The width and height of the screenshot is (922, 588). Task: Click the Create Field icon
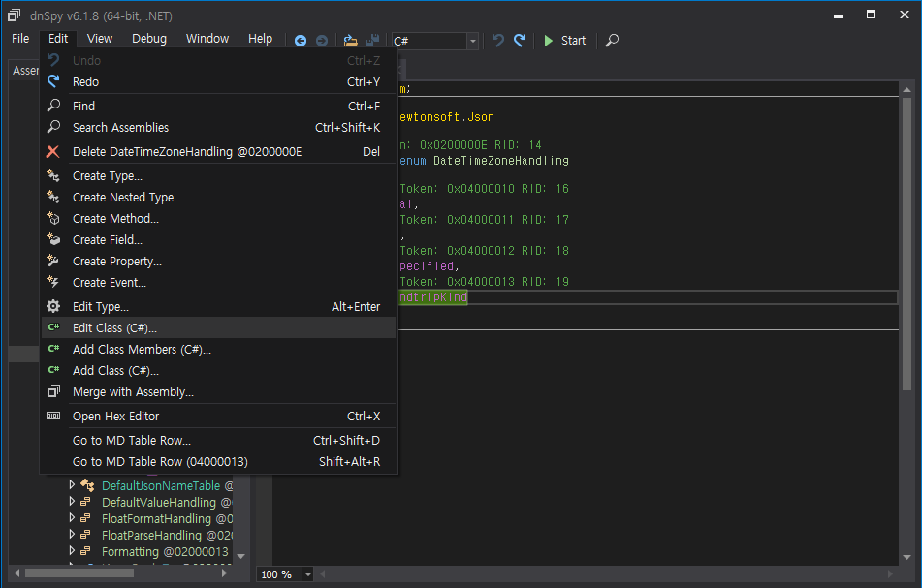coord(53,239)
